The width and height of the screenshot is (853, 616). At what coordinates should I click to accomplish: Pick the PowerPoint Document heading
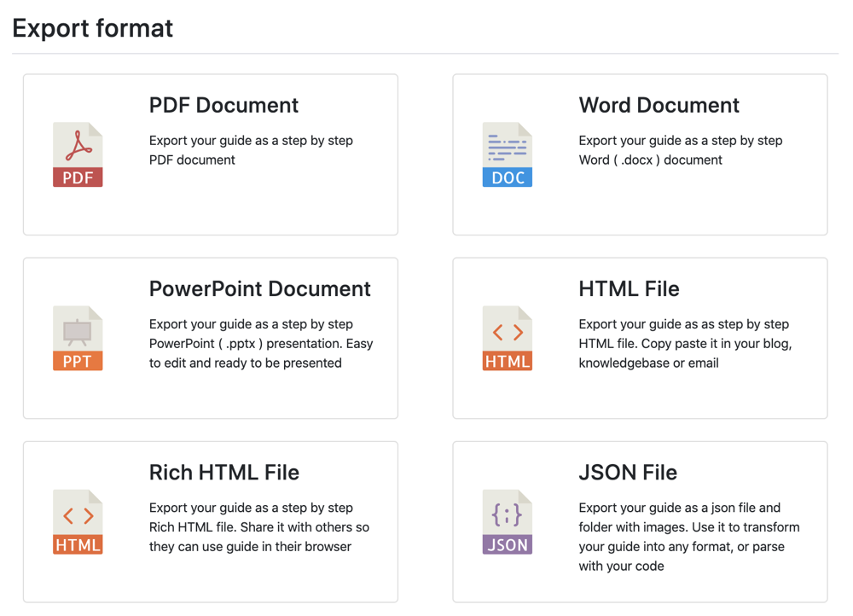click(259, 288)
